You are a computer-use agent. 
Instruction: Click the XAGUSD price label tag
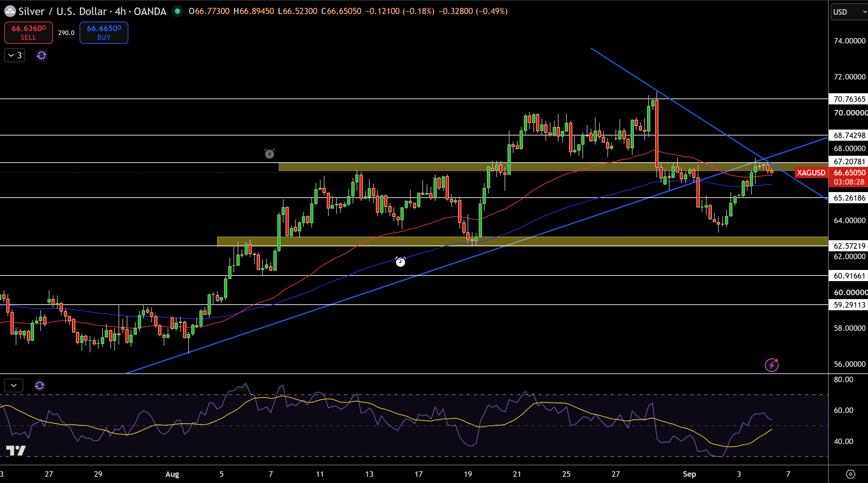point(811,173)
